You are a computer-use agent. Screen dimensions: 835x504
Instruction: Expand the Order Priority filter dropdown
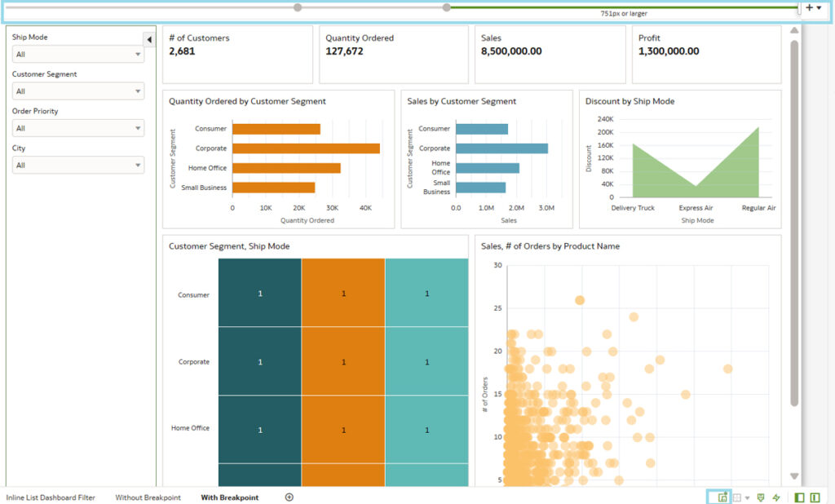tap(78, 128)
